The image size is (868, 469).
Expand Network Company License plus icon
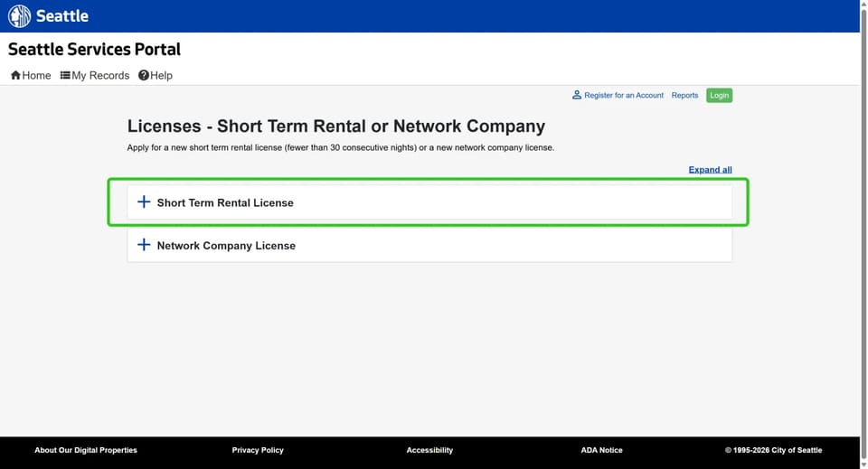click(x=144, y=245)
